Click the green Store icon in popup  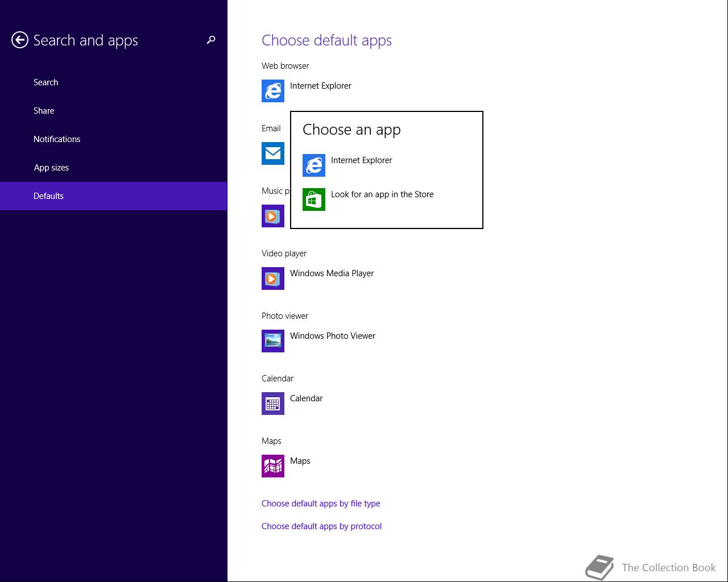click(314, 199)
